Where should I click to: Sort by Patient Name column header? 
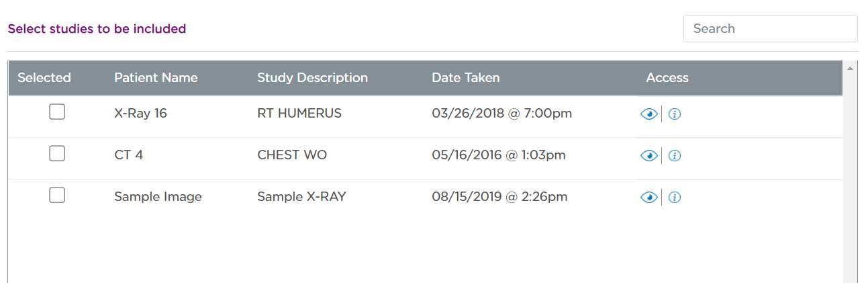(x=156, y=78)
